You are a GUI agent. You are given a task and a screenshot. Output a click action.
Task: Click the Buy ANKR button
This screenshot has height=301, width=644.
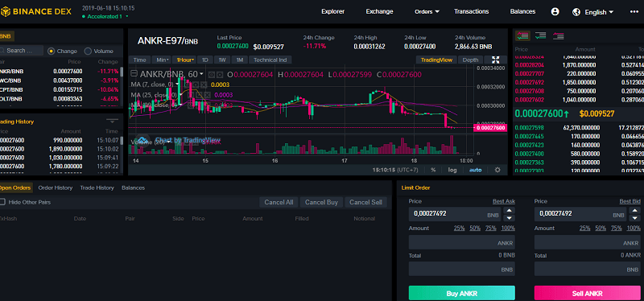click(461, 293)
